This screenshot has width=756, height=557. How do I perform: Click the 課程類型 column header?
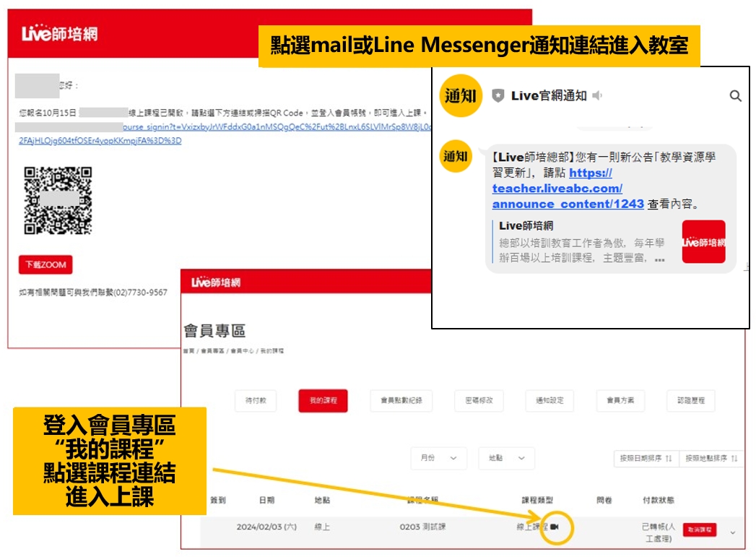point(537,500)
